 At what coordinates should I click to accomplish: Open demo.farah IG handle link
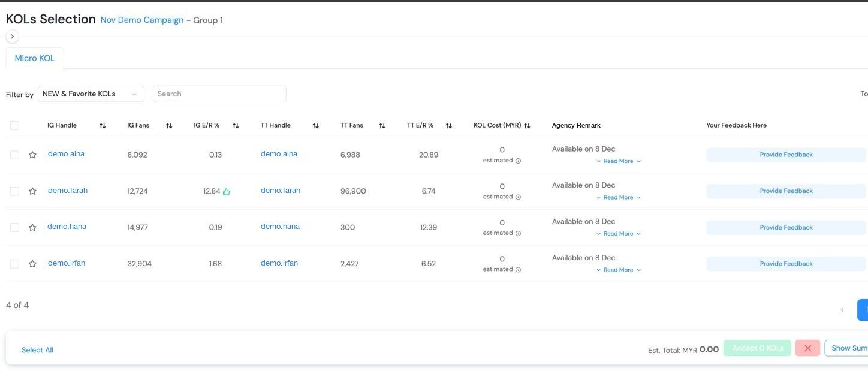click(x=68, y=191)
